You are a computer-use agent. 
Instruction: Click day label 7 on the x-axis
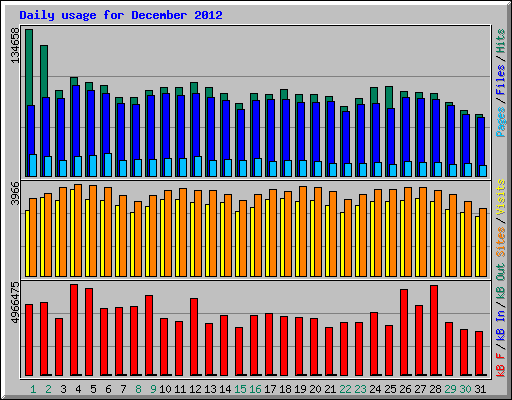123,389
